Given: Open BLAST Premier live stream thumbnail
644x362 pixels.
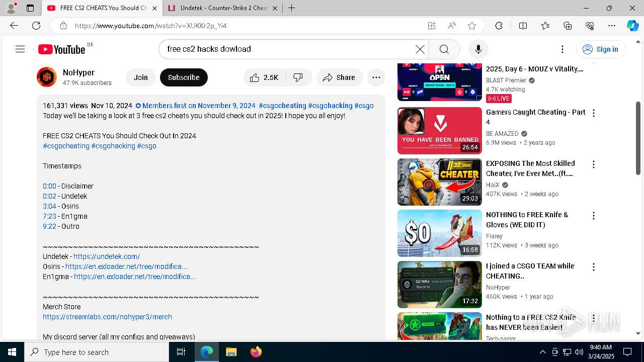Looking at the screenshot, I should click(440, 82).
